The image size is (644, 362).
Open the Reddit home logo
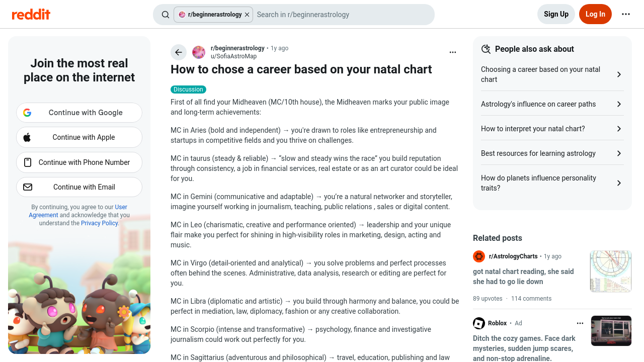click(x=31, y=14)
